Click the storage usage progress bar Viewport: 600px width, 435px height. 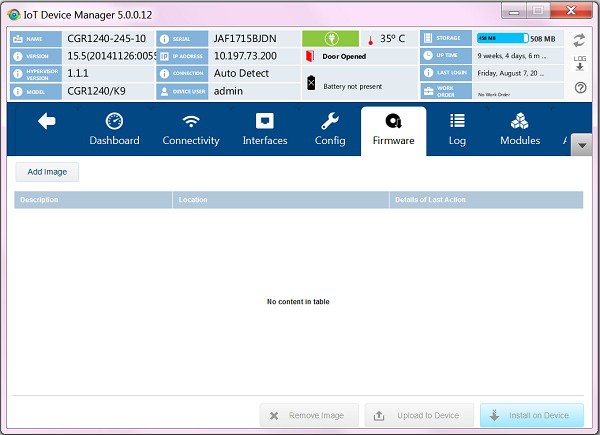pyautogui.click(x=503, y=38)
